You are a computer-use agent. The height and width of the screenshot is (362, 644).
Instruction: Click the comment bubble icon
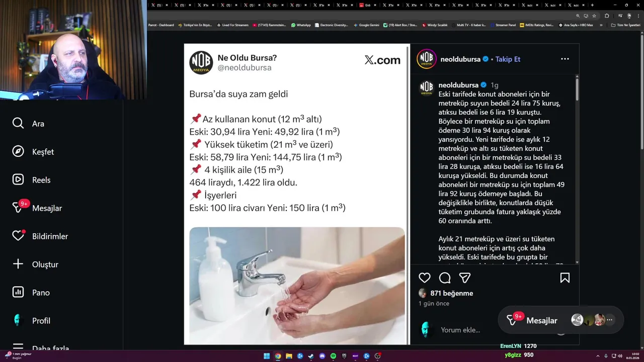click(445, 278)
